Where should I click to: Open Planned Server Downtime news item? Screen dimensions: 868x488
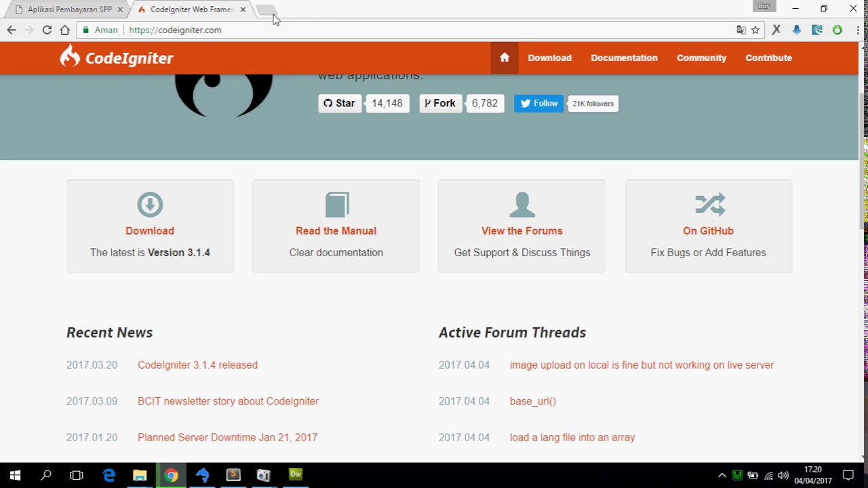tap(227, 437)
